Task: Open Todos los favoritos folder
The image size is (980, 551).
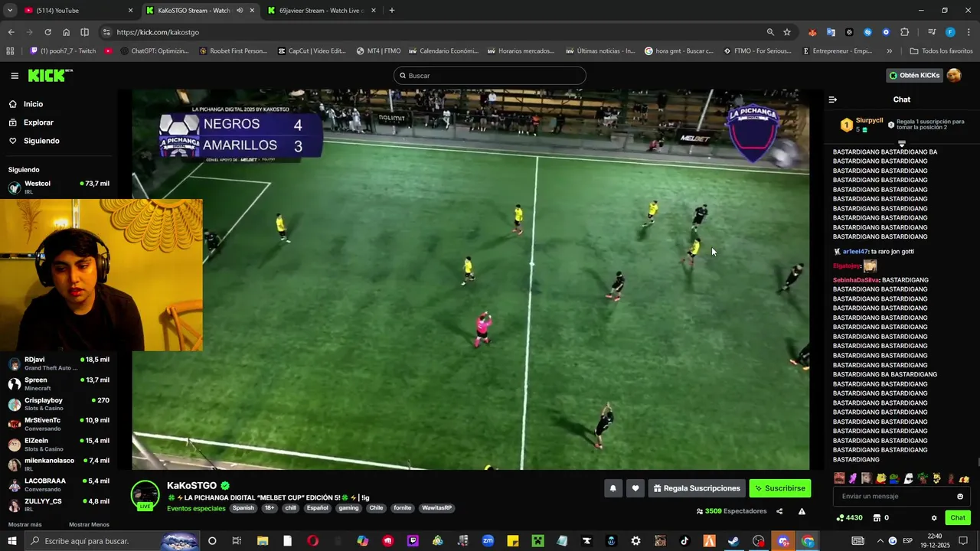Action: pyautogui.click(x=941, y=51)
